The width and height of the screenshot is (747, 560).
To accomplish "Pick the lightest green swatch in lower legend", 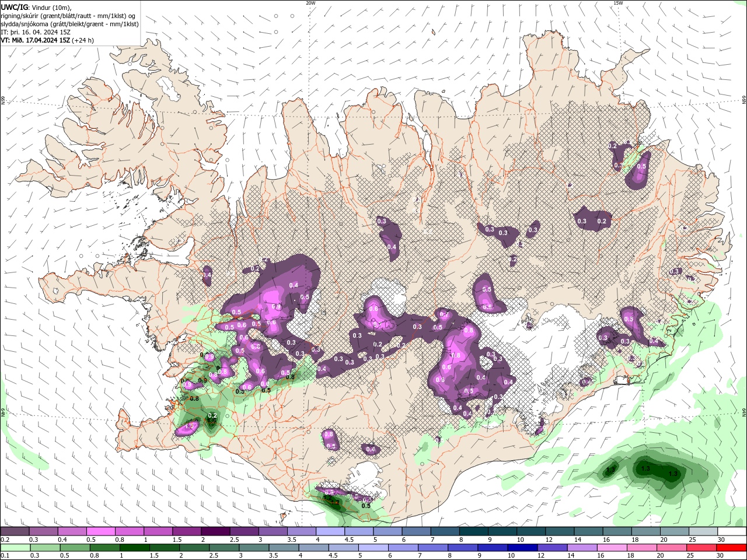I will pyautogui.click(x=15, y=548).
